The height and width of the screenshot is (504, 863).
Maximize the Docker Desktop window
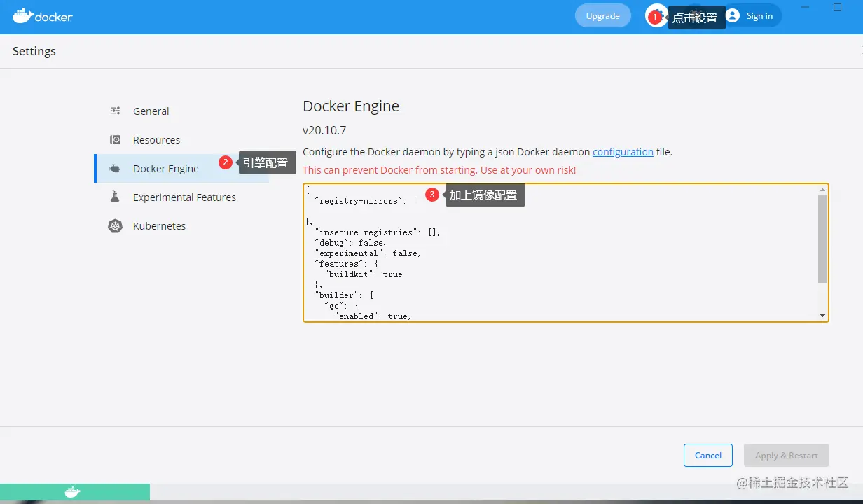click(x=837, y=7)
